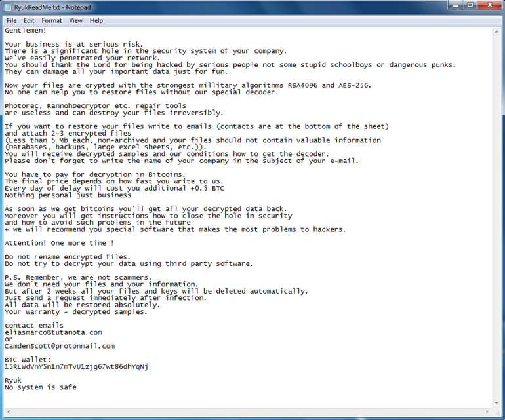Viewport: 505px width, 420px height.
Task: Place cursor on the eliasmarco@tutanota.com line
Action: coord(54,332)
